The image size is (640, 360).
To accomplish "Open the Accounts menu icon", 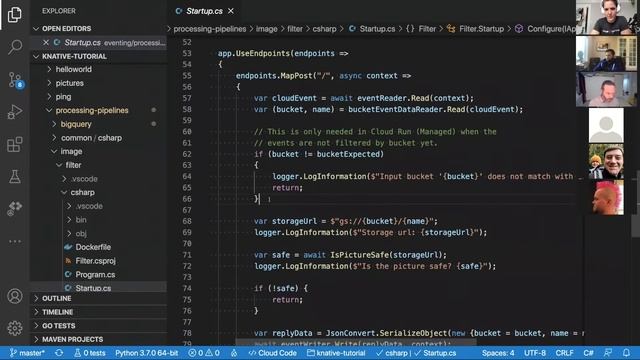I will pos(15,296).
